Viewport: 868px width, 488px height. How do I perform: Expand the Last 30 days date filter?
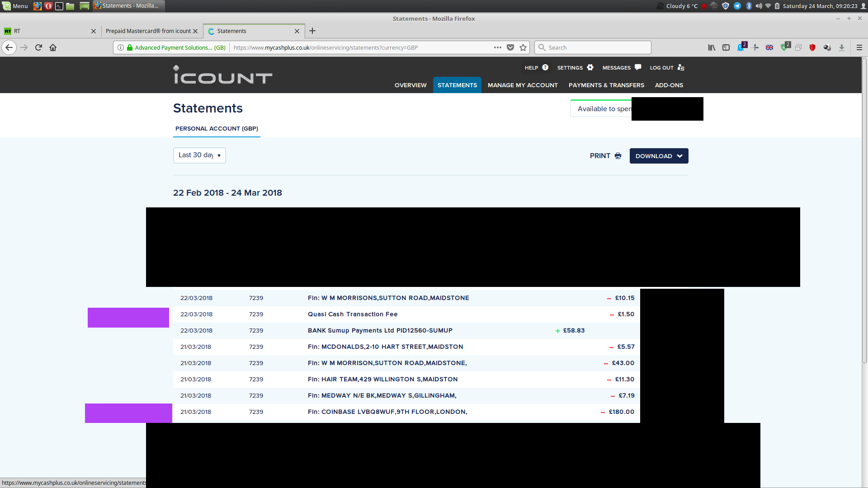[199, 155]
